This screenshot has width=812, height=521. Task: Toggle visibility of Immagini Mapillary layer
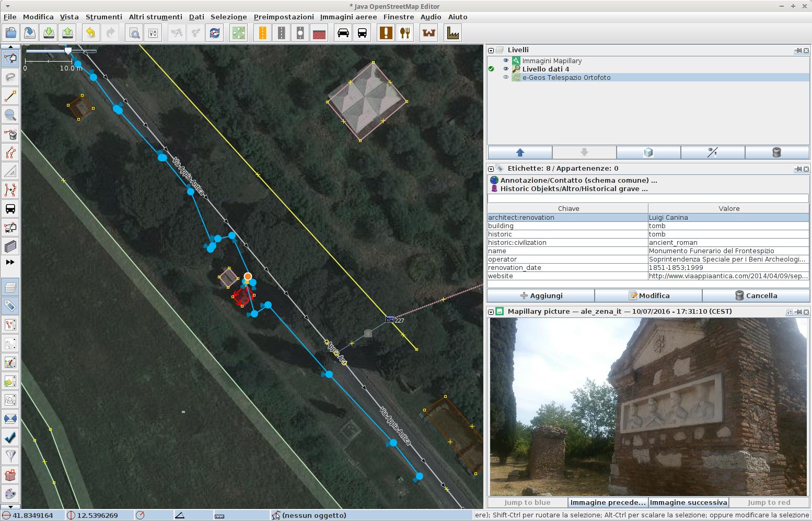tap(506, 61)
